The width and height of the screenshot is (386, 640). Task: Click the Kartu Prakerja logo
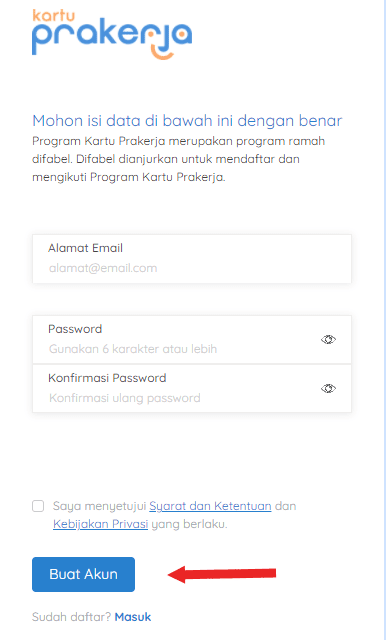click(x=112, y=35)
